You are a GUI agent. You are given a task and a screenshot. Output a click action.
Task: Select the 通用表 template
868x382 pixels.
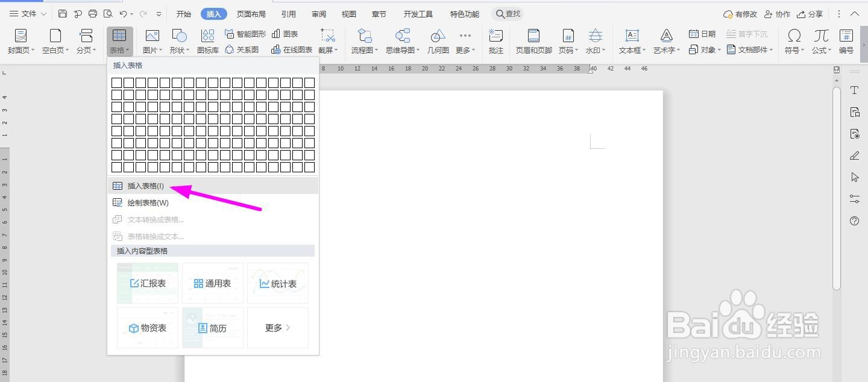coord(213,283)
